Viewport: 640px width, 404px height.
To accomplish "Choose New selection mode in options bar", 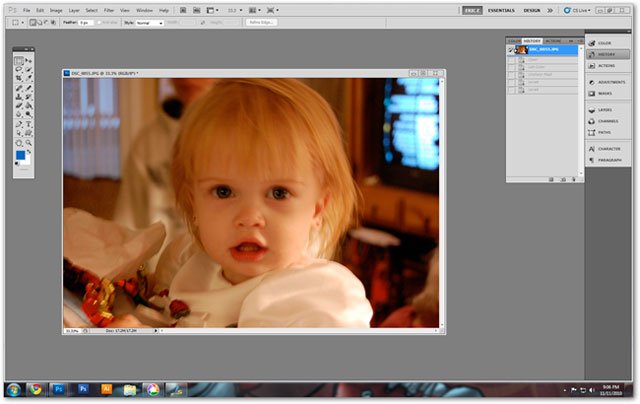I will (x=32, y=22).
